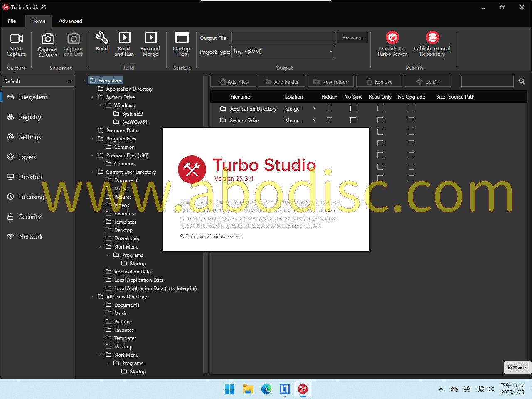Focus the search box beside Up Dir
Viewport: 532px width, 399px height.
coord(488,81)
